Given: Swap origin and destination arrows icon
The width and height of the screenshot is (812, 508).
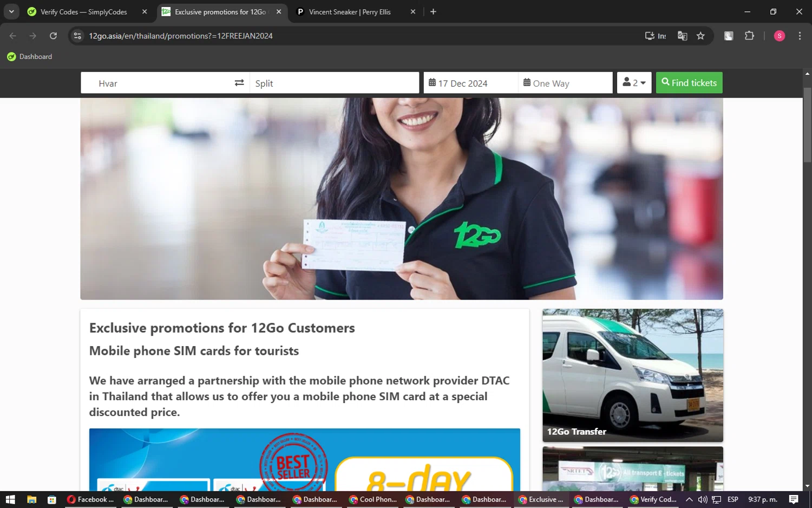Looking at the screenshot, I should tap(239, 83).
